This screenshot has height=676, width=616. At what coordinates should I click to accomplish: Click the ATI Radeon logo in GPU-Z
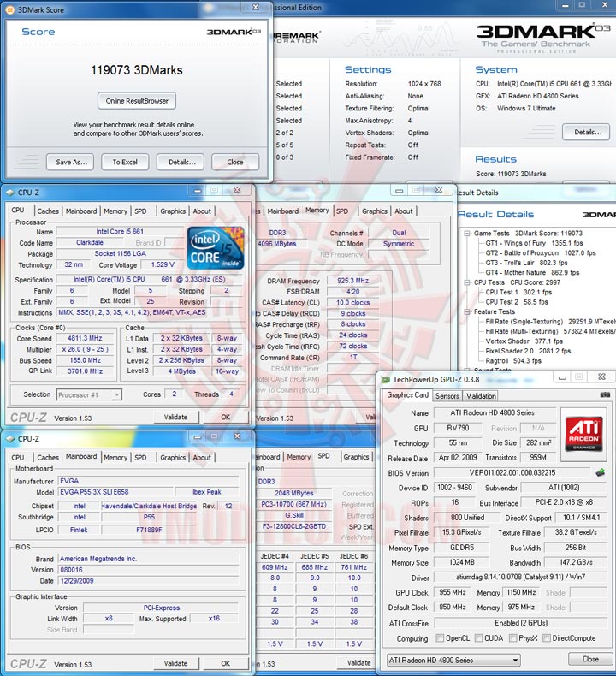point(583,434)
